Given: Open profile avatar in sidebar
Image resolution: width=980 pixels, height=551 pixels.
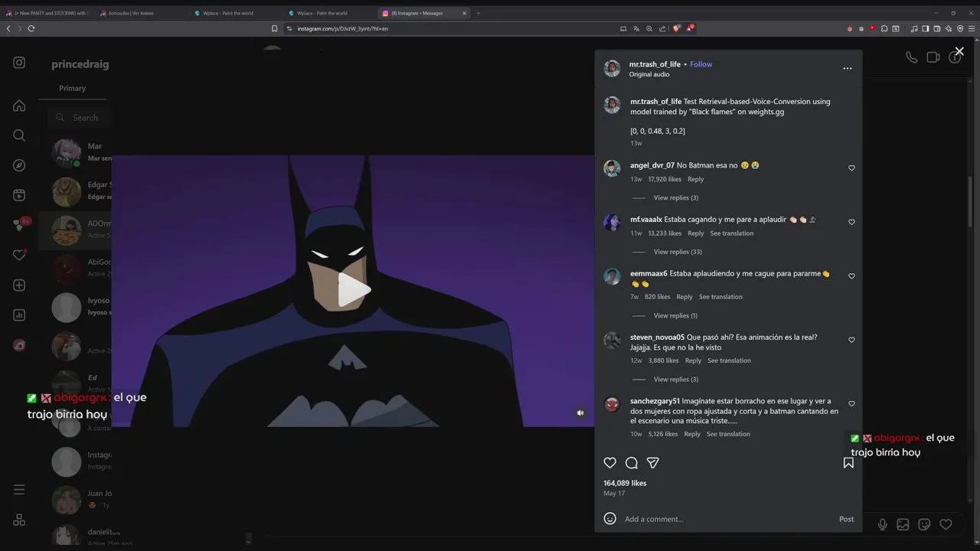Looking at the screenshot, I should click(19, 345).
